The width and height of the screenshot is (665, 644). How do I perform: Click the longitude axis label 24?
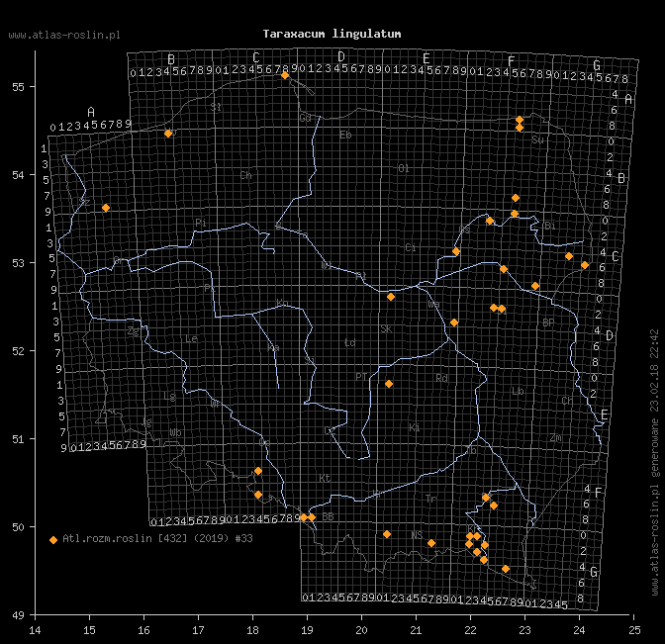coord(579,630)
